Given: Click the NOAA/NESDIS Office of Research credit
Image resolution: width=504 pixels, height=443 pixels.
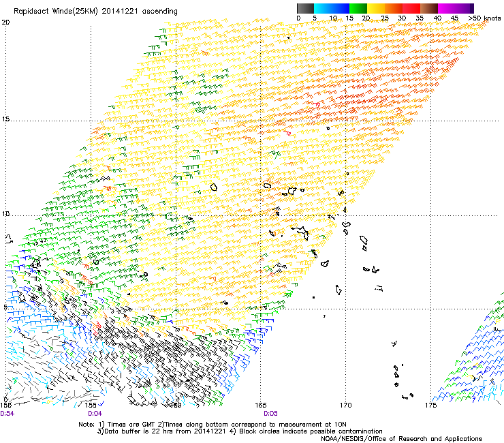Looking at the screenshot, I should coord(401,439).
